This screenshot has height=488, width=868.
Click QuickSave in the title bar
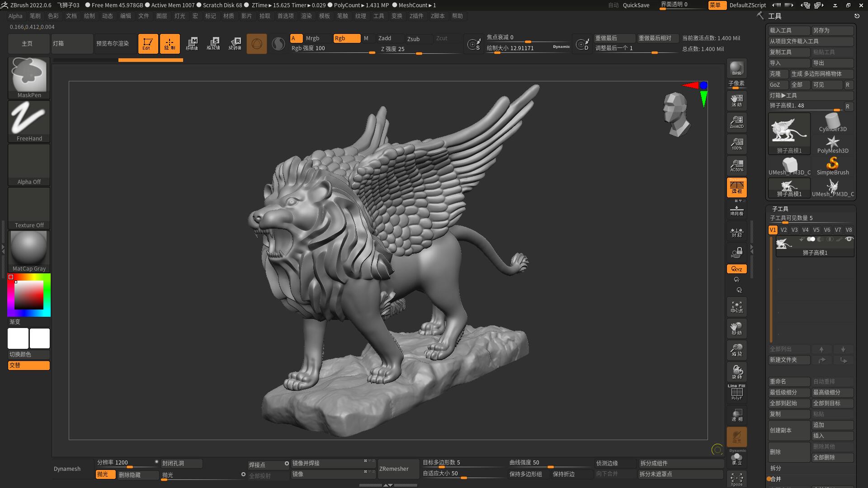tap(636, 5)
